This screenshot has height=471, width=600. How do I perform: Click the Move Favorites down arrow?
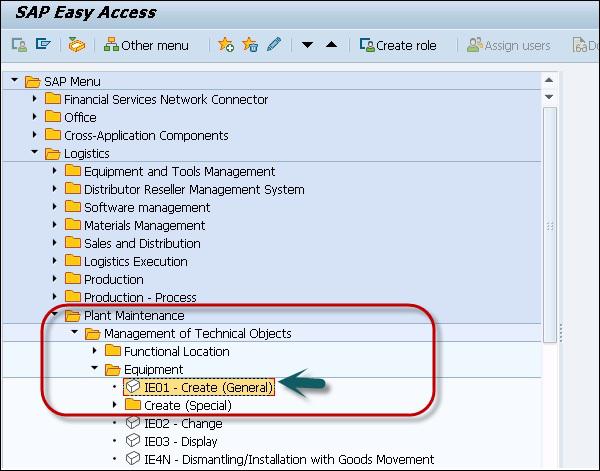click(x=307, y=45)
